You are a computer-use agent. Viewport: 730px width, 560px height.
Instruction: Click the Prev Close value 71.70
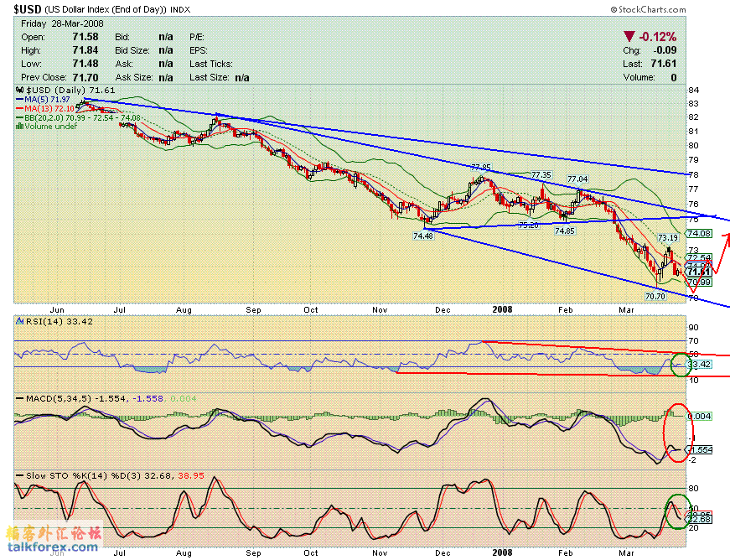click(85, 77)
